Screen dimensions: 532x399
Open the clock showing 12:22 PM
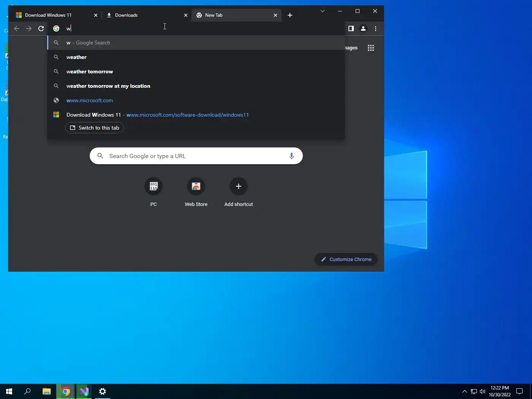(x=500, y=391)
